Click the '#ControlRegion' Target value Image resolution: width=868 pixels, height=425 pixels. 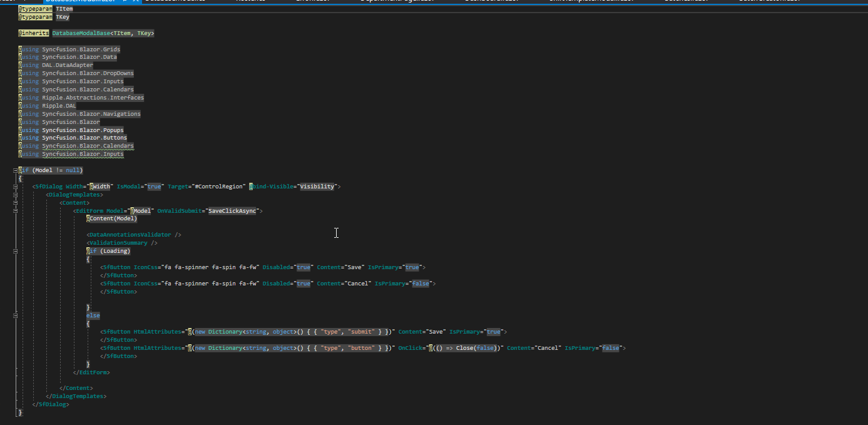pyautogui.click(x=219, y=187)
